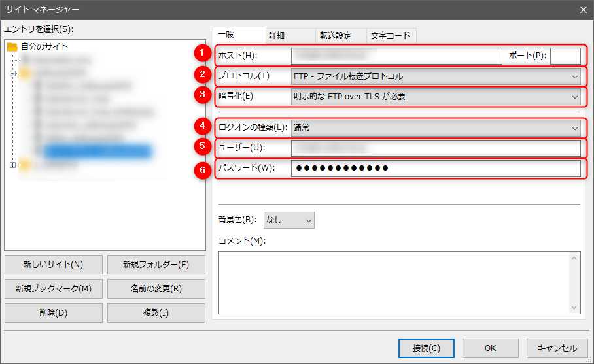Select the 自分のサイト root folder
This screenshot has width=594, height=364.
(44, 47)
